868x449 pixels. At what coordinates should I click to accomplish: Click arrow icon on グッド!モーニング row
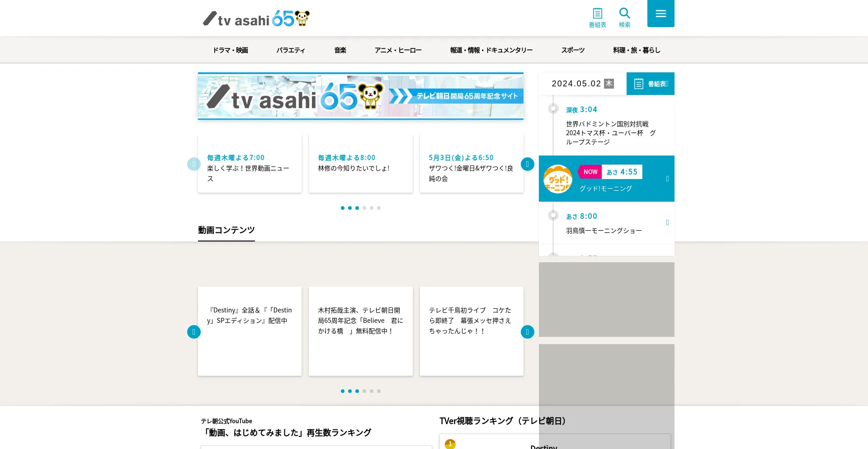click(667, 179)
